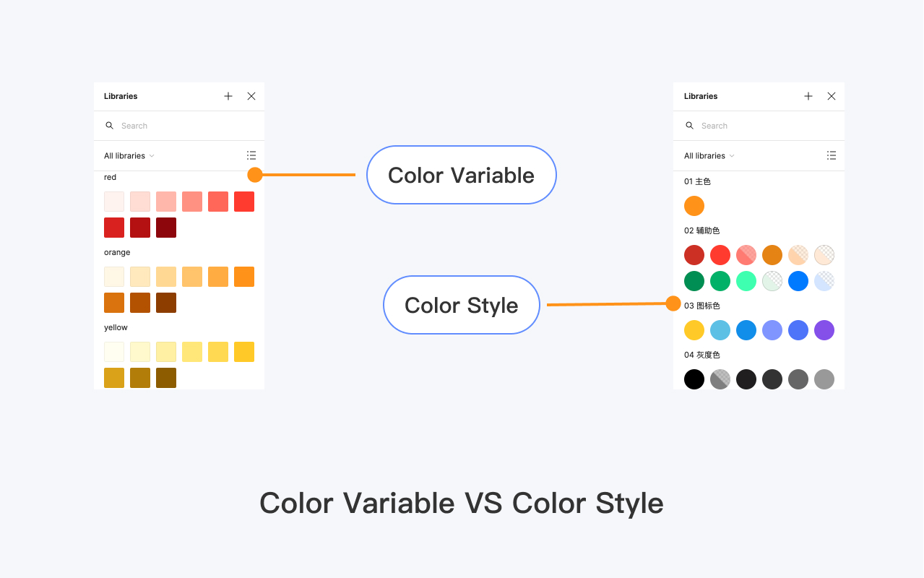Viewport: 924px width, 578px height.
Task: Click the search magnifier in left panel
Action: click(x=110, y=126)
